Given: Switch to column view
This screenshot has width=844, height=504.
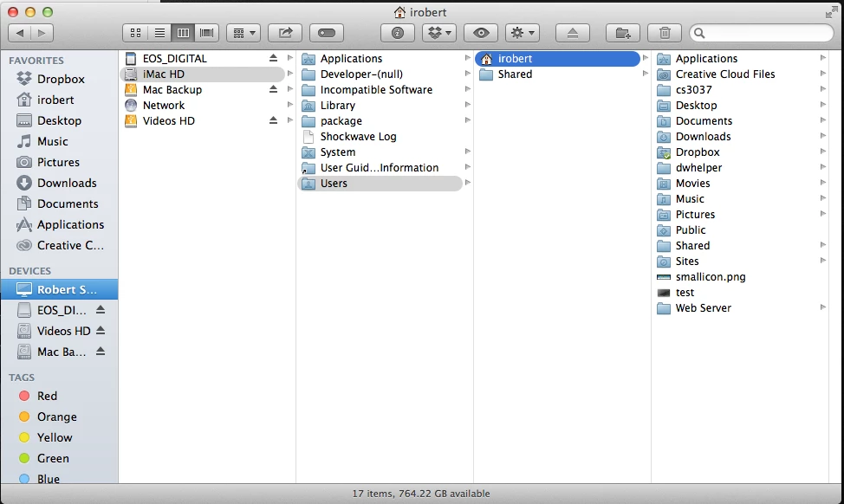Looking at the screenshot, I should click(x=183, y=34).
